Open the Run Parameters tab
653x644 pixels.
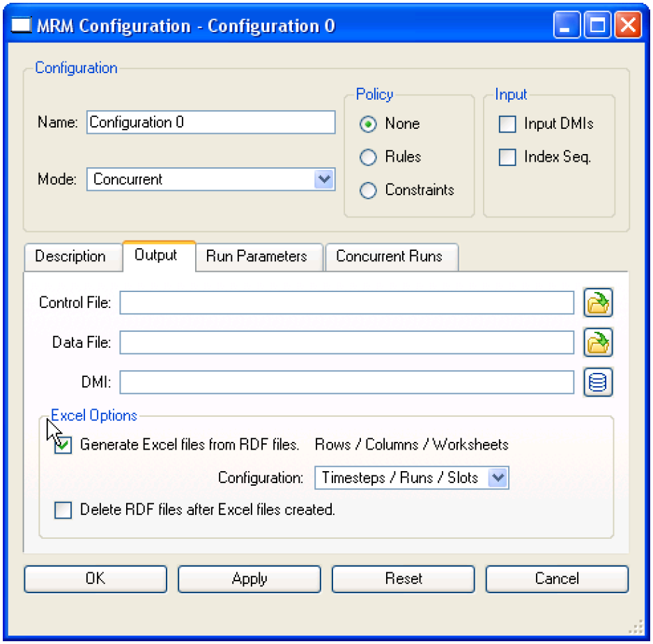[x=256, y=256]
